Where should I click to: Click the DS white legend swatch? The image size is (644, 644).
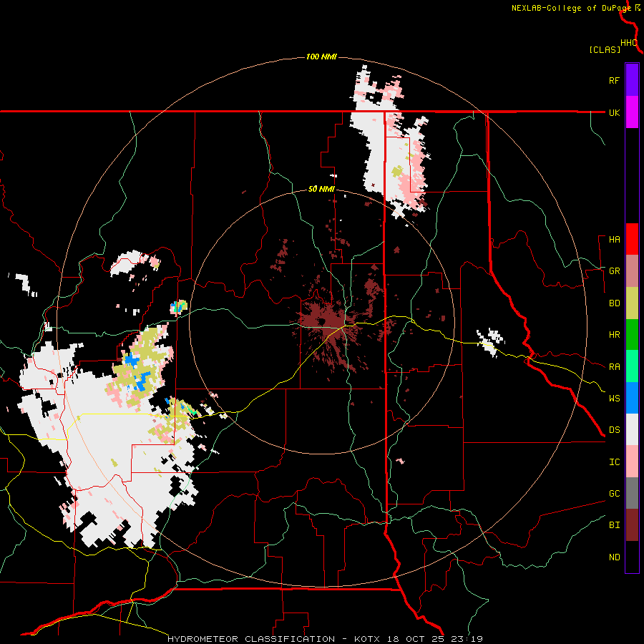coord(632,429)
